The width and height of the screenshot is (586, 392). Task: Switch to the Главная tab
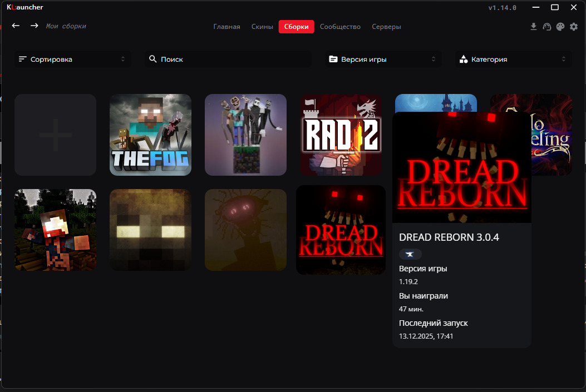coord(227,27)
